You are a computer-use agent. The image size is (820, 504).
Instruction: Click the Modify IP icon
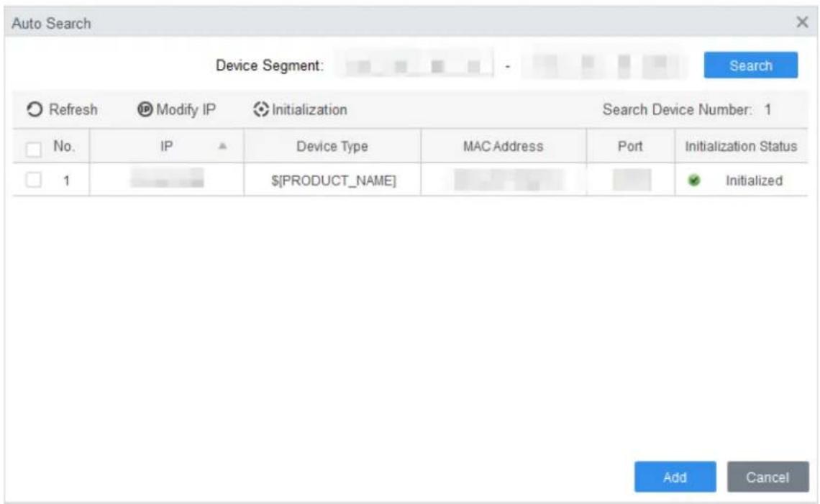pyautogui.click(x=145, y=109)
